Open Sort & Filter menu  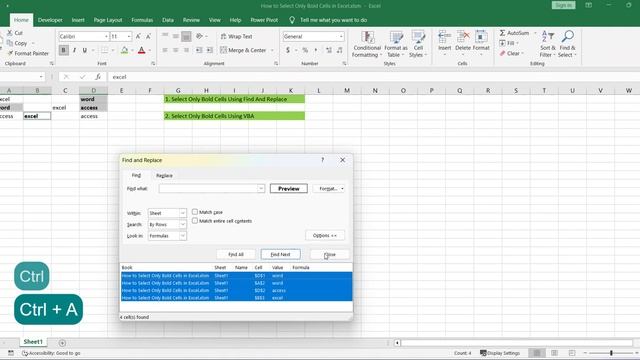coord(547,44)
